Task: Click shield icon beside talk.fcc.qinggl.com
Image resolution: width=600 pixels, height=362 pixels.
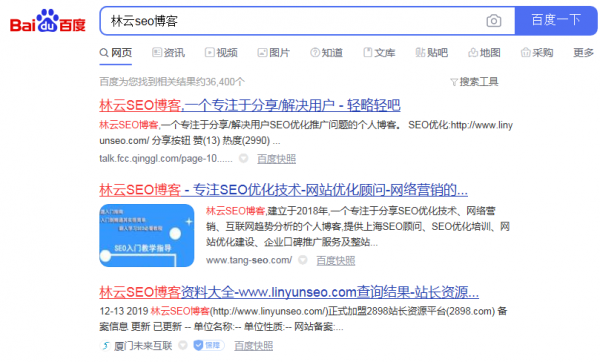Action: pos(244,158)
